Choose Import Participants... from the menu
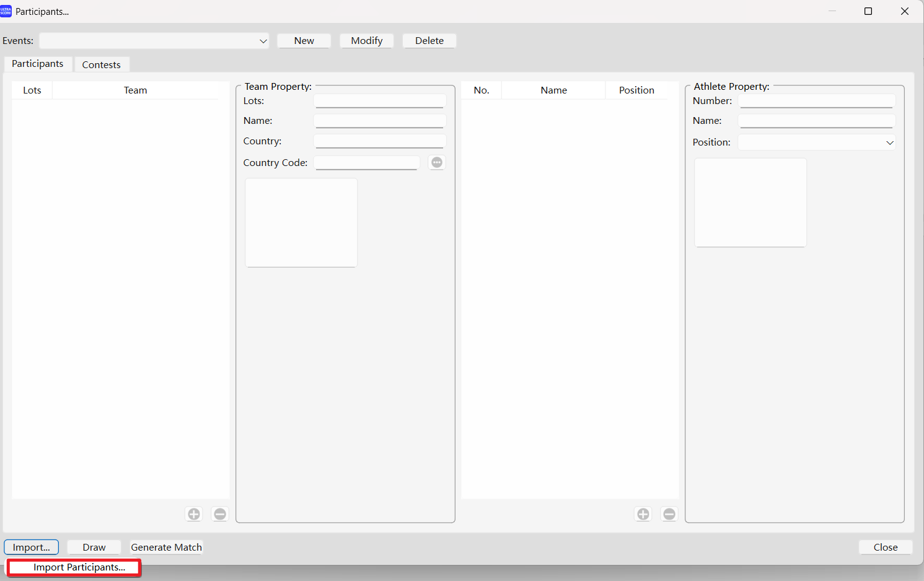Viewport: 924px width, 581px height. 79,567
